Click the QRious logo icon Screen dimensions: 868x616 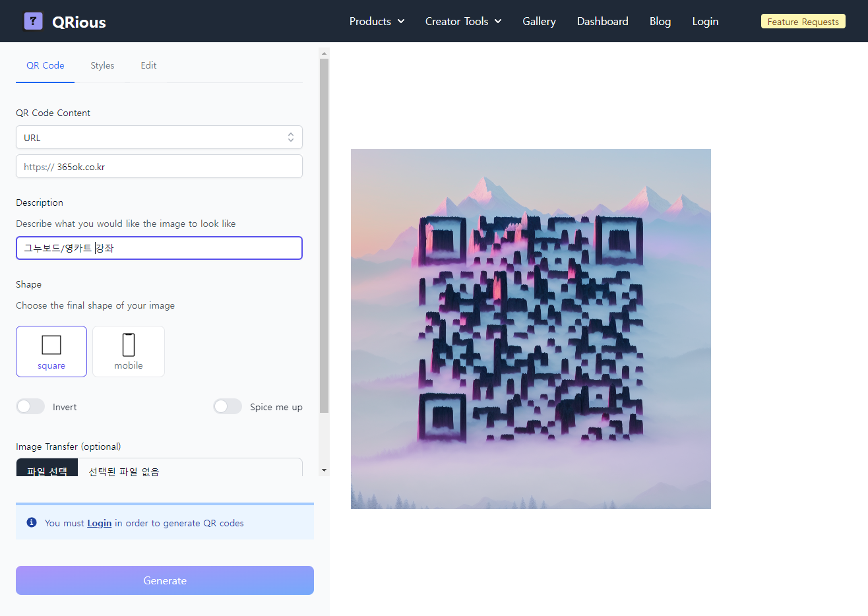[x=33, y=21]
